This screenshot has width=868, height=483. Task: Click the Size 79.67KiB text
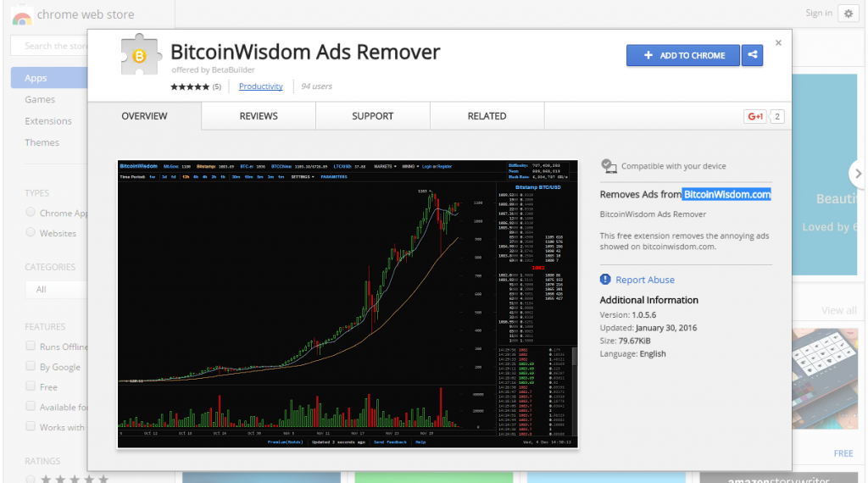click(x=625, y=341)
